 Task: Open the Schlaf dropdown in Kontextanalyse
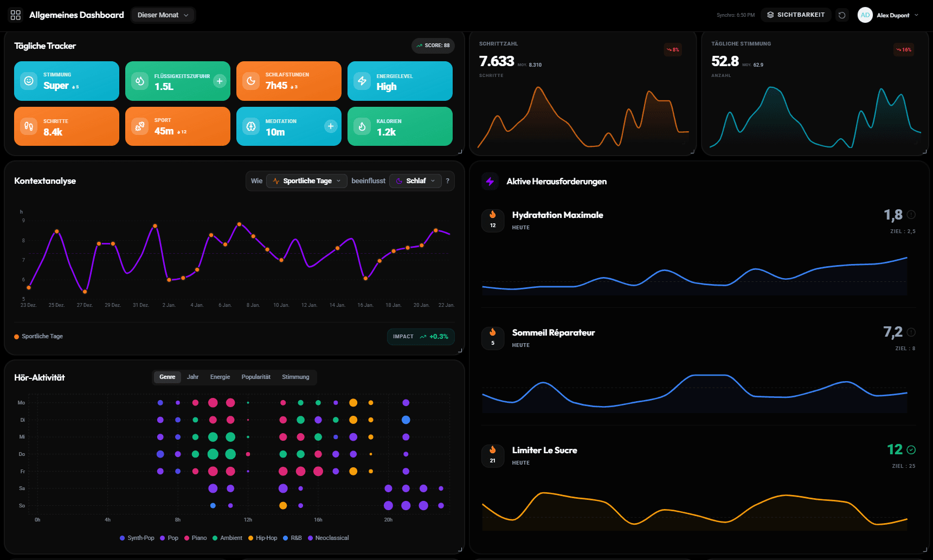(x=415, y=181)
